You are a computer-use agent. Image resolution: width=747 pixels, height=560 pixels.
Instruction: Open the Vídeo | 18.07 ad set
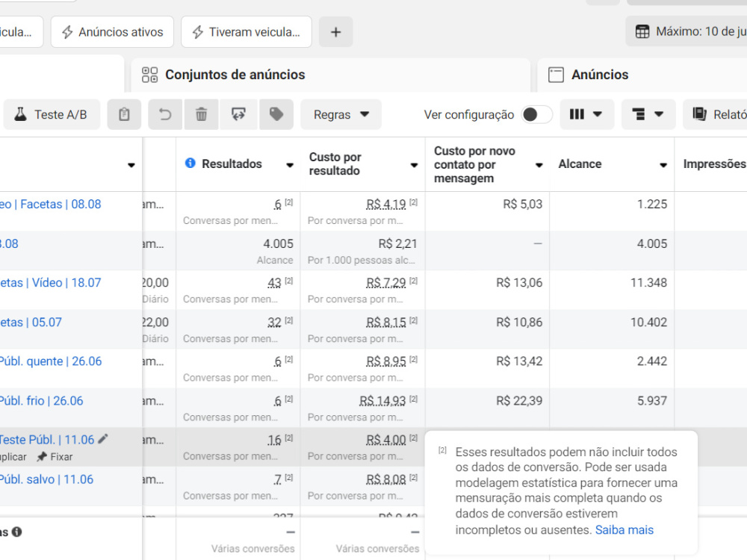tap(51, 283)
